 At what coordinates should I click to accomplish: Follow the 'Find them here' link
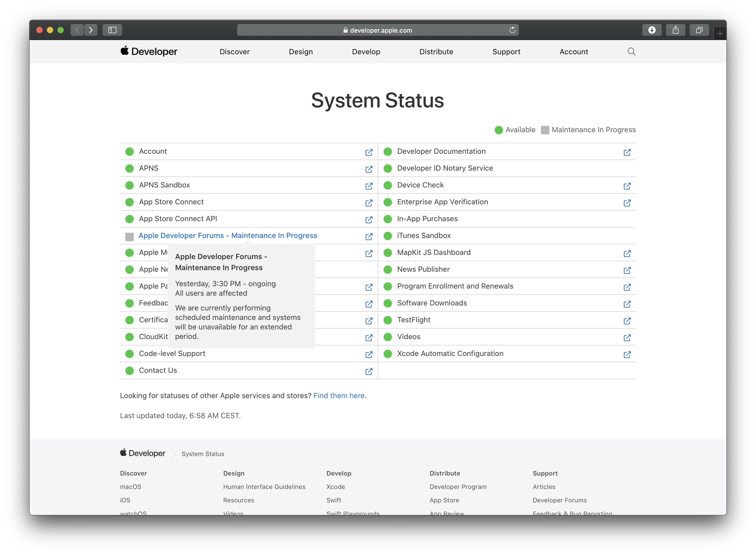pyautogui.click(x=339, y=395)
